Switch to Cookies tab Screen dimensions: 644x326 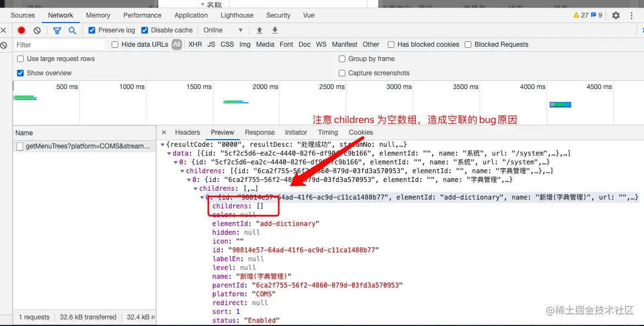[361, 132]
